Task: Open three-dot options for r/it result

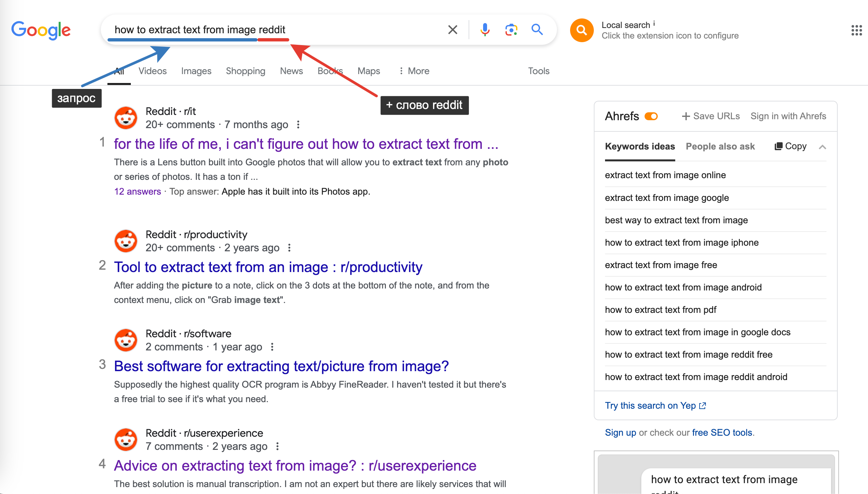Action: 298,124
